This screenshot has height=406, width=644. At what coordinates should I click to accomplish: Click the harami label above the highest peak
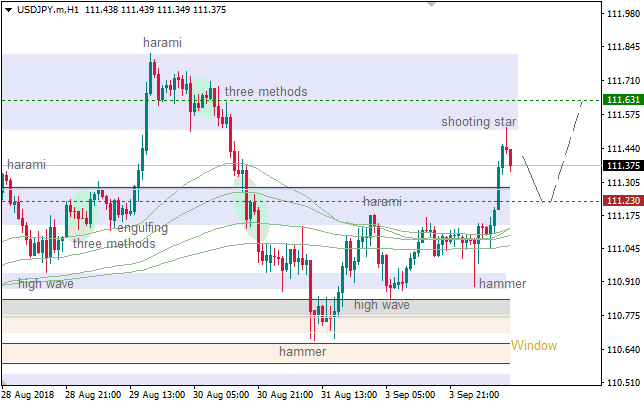[162, 43]
